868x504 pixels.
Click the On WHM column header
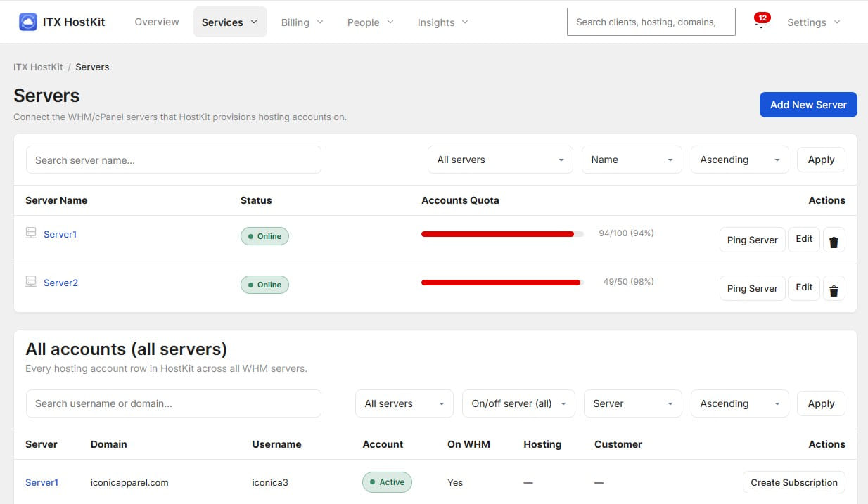[468, 444]
